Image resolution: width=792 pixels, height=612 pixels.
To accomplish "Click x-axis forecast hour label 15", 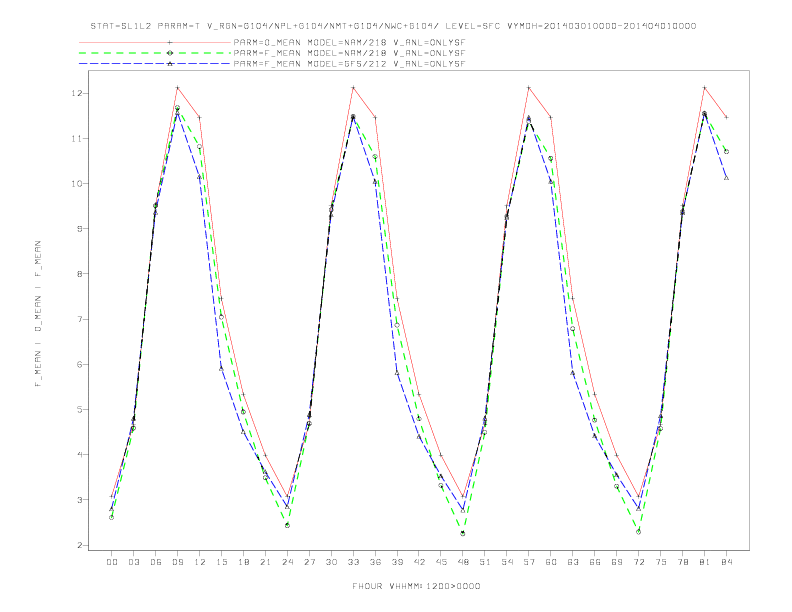I will [x=221, y=562].
